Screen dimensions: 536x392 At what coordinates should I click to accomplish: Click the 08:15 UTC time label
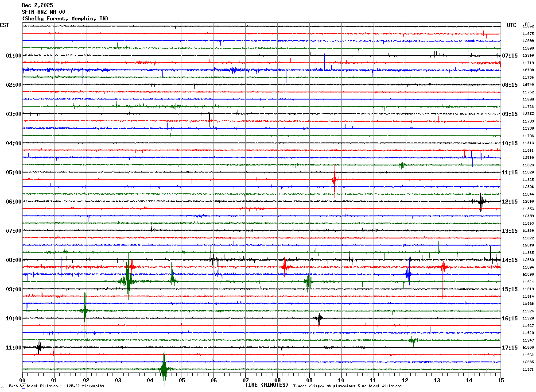tap(510, 85)
